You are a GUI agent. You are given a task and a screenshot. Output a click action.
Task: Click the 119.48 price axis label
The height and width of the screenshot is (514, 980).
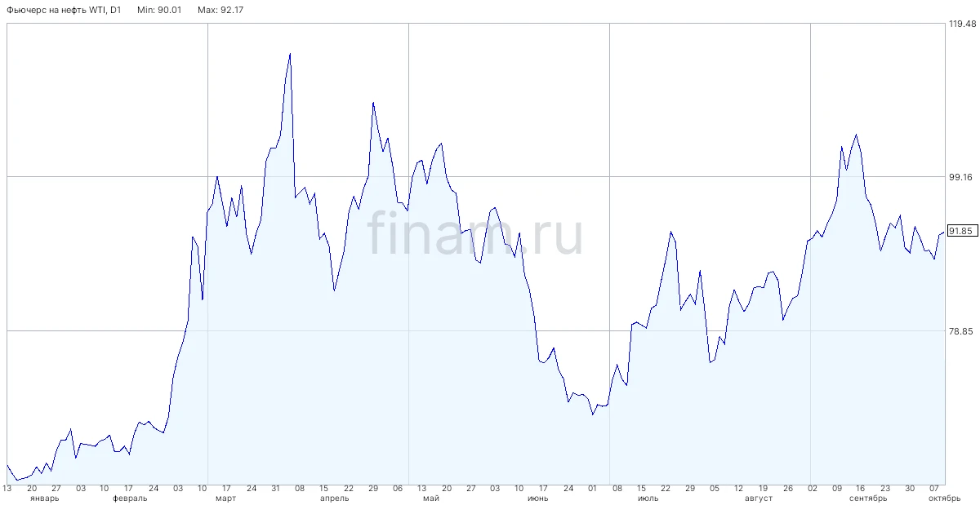[x=962, y=24]
